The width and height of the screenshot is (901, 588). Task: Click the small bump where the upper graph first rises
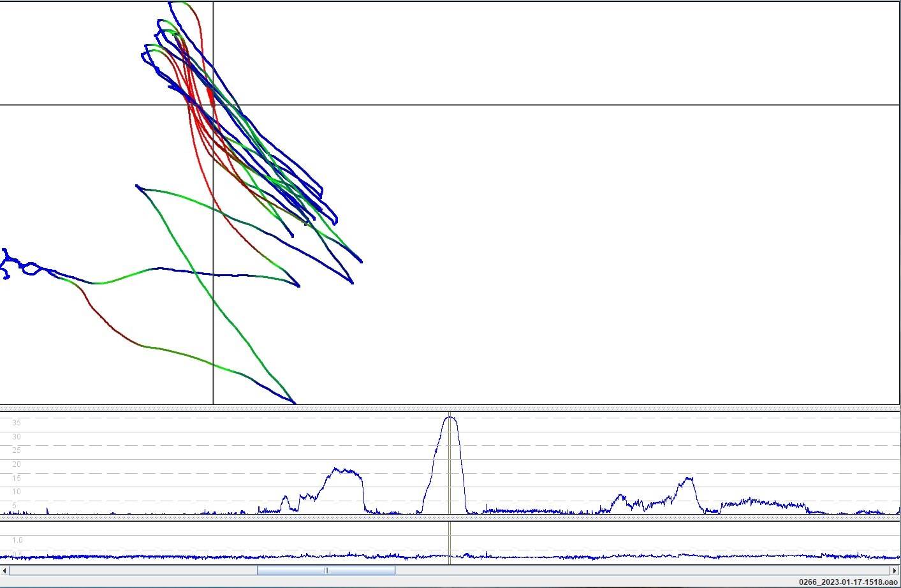click(285, 497)
